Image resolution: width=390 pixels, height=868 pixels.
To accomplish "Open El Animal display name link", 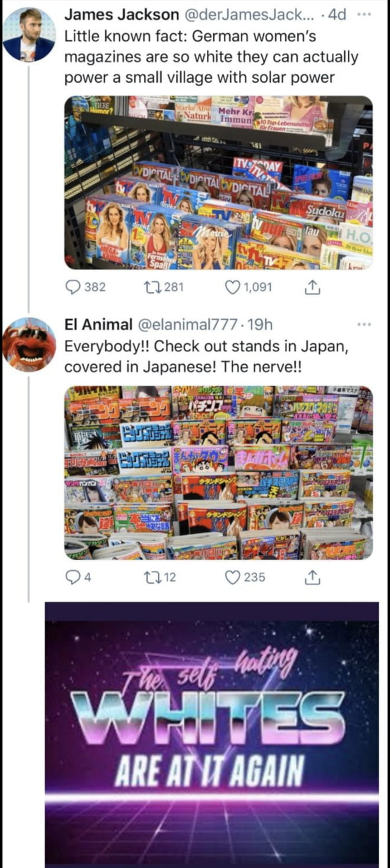I will (99, 324).
